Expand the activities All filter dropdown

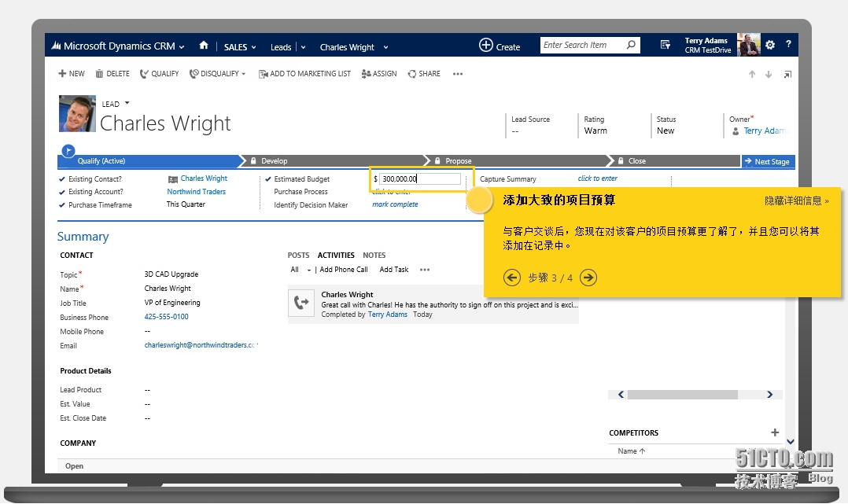309,270
